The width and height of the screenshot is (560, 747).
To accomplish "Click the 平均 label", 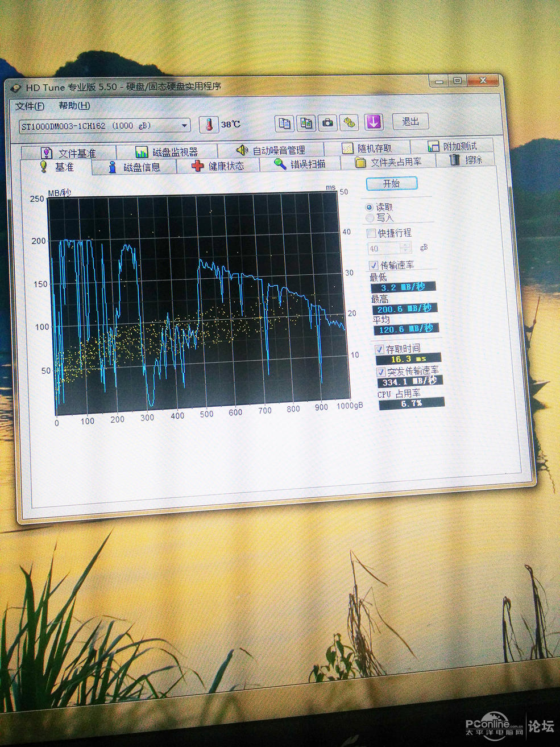I will pos(381,320).
